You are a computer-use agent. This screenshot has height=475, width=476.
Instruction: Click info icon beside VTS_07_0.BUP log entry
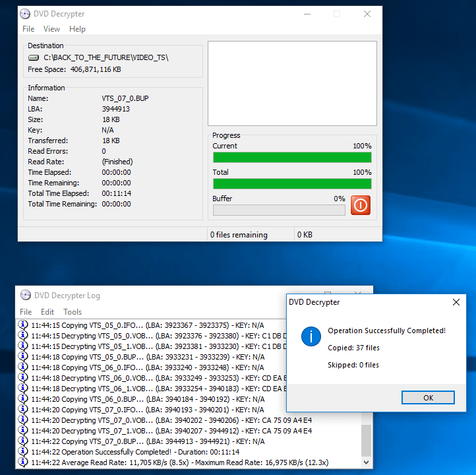(x=23, y=441)
